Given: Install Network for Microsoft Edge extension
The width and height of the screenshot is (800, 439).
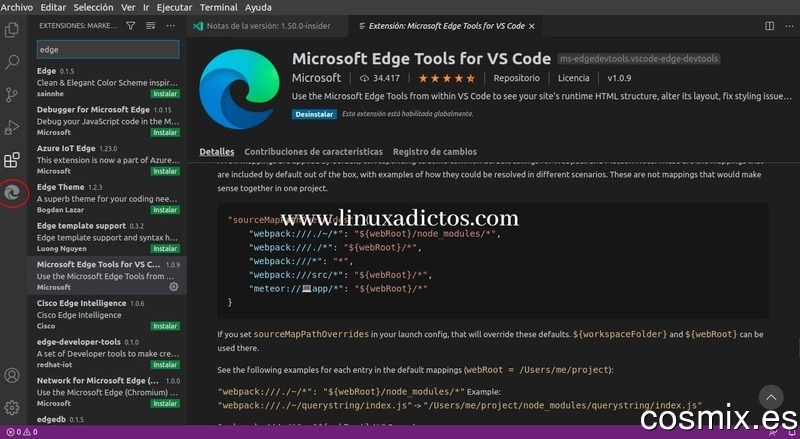Looking at the screenshot, I should coord(165,404).
